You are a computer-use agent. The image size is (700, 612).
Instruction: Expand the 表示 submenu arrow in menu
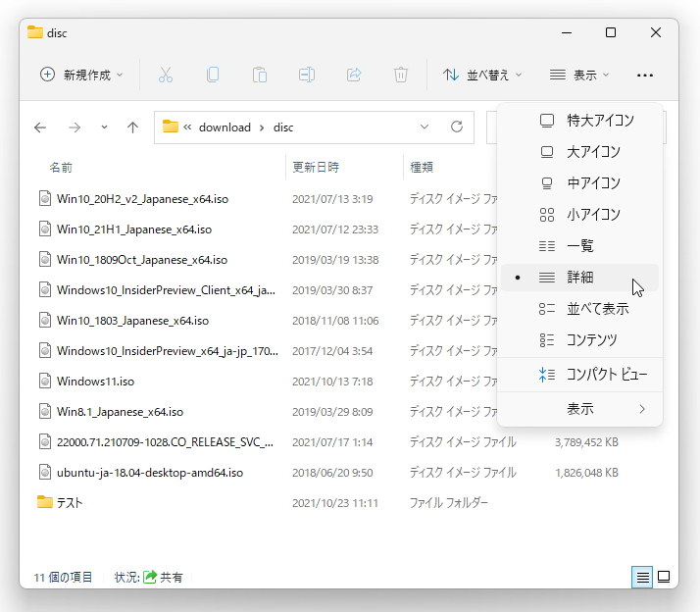pos(642,409)
